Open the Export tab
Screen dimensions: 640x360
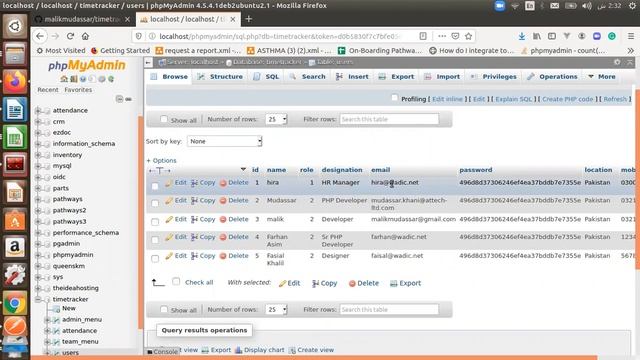396,76
